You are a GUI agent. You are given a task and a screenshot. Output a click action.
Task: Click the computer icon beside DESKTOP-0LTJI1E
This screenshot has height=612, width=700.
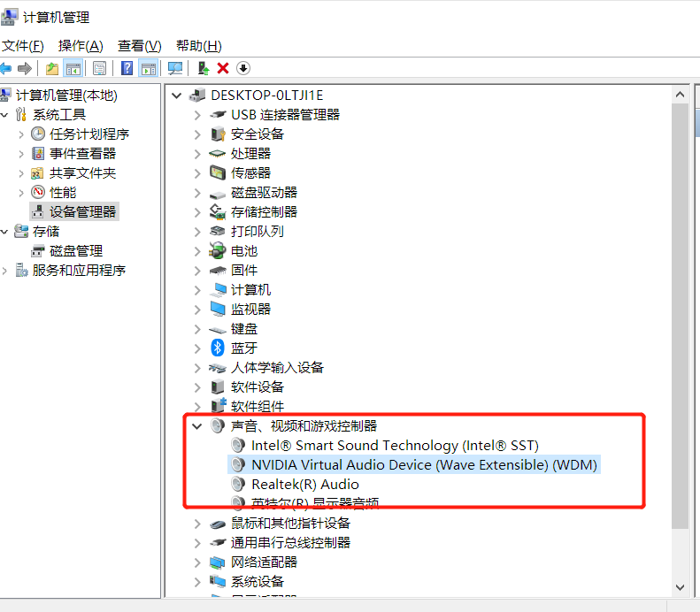pyautogui.click(x=197, y=96)
